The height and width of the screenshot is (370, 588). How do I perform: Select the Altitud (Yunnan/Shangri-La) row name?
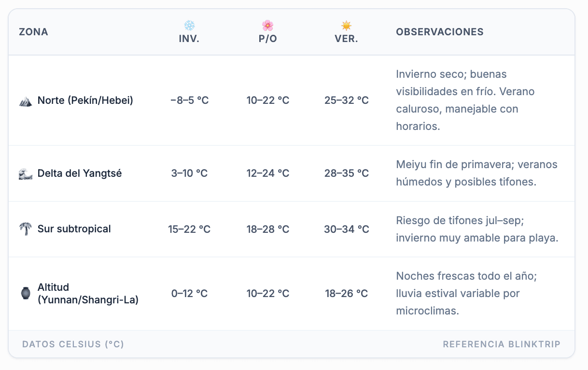pyautogui.click(x=88, y=294)
